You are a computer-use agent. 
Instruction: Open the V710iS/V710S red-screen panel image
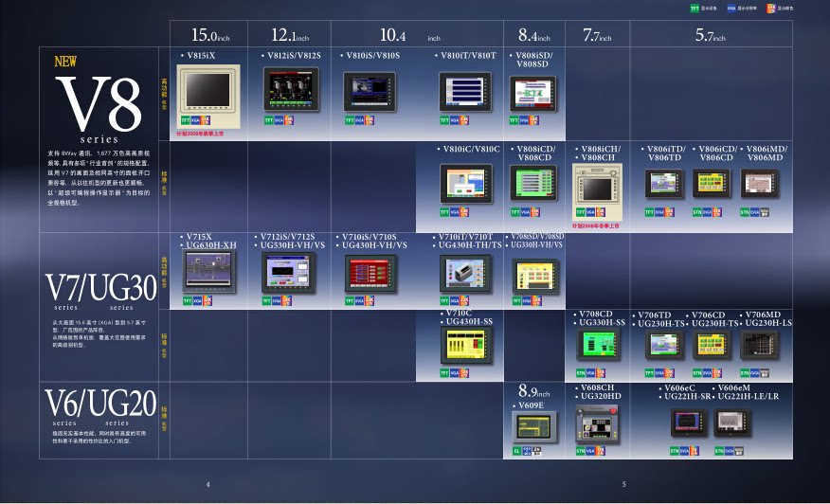(x=370, y=274)
